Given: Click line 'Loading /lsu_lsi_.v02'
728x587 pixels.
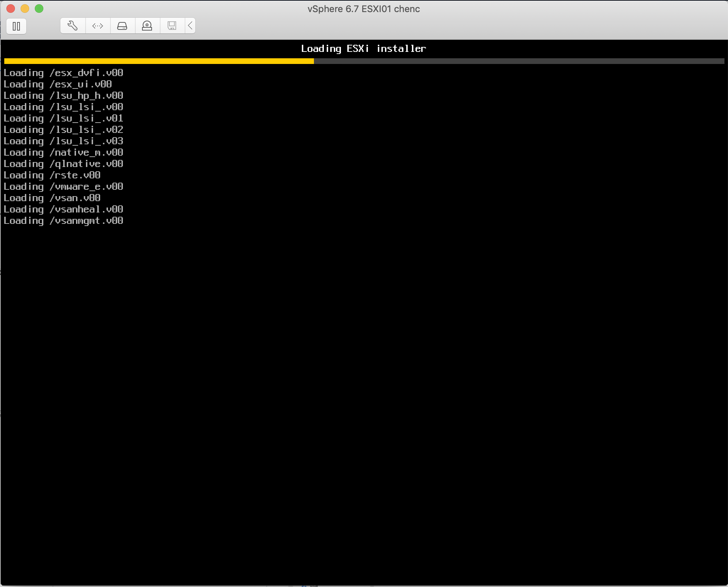Looking at the screenshot, I should [x=64, y=130].
